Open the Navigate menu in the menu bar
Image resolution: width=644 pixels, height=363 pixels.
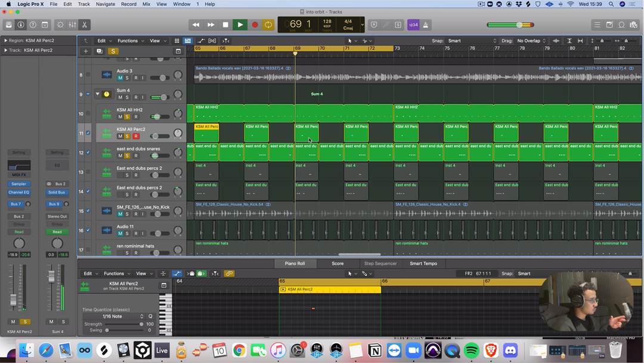pos(105,4)
